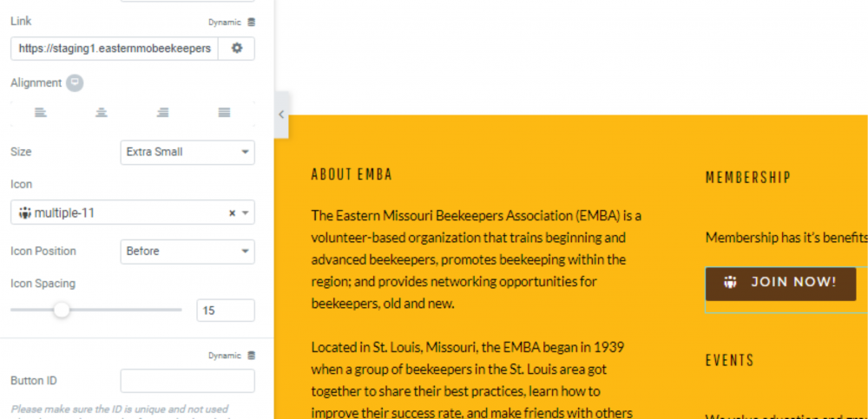
Task: Set alignment to right
Action: (162, 113)
